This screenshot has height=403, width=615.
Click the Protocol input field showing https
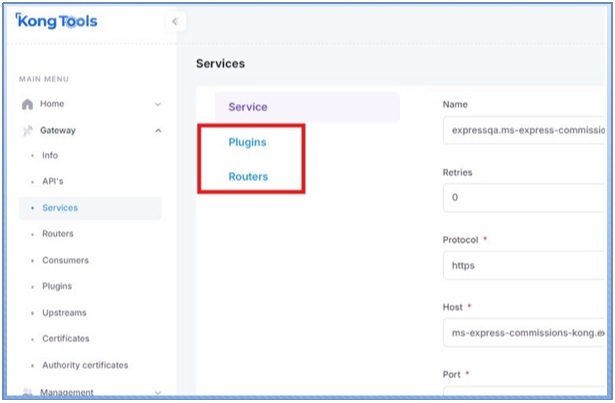point(525,265)
